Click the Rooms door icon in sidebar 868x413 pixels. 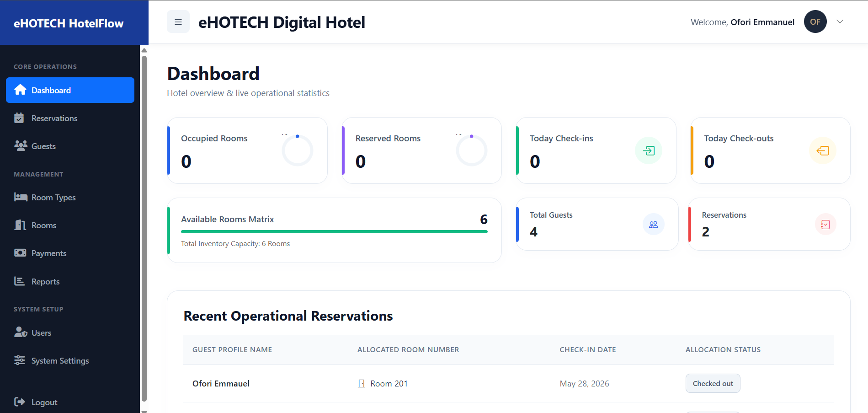(x=20, y=225)
